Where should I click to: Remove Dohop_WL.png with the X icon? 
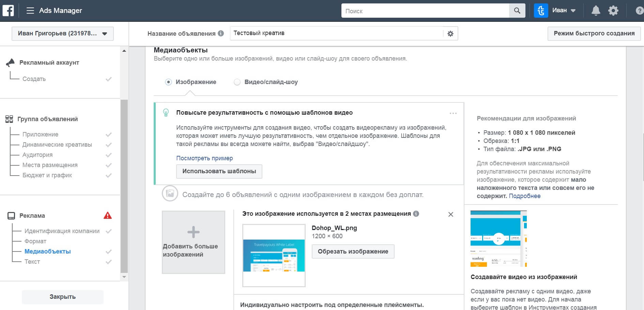451,214
